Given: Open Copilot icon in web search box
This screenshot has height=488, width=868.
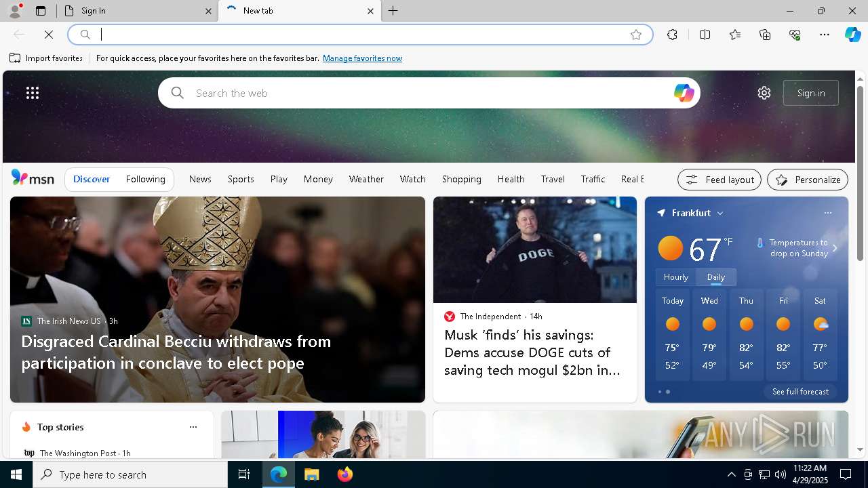Looking at the screenshot, I should 684,93.
